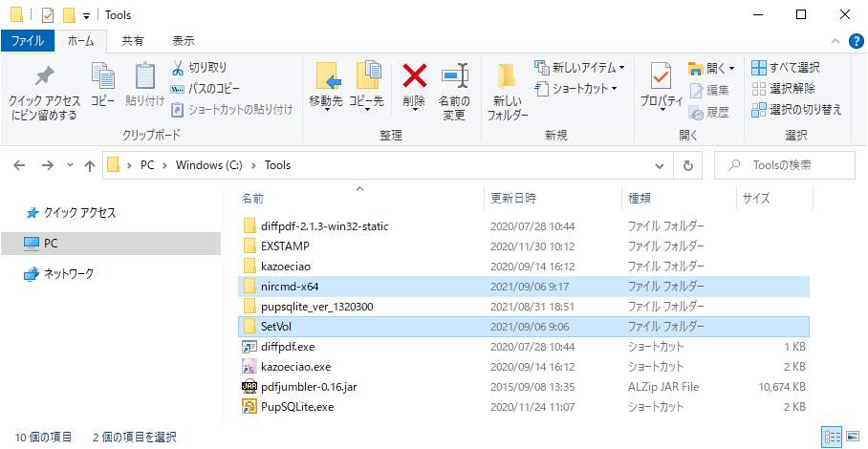This screenshot has width=868, height=449.
Task: Create a New folder (新しいフォルダー)
Action: 507,93
